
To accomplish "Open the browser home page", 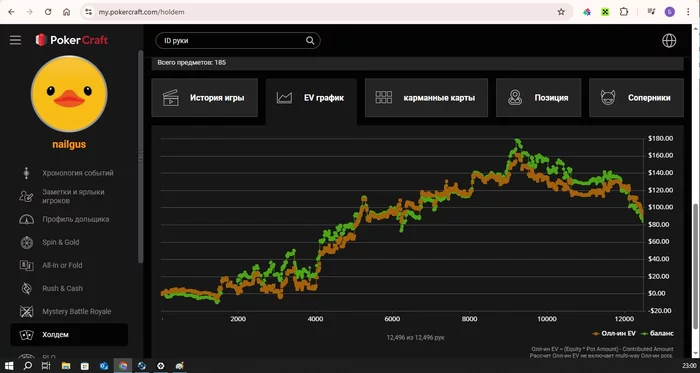I will point(67,12).
